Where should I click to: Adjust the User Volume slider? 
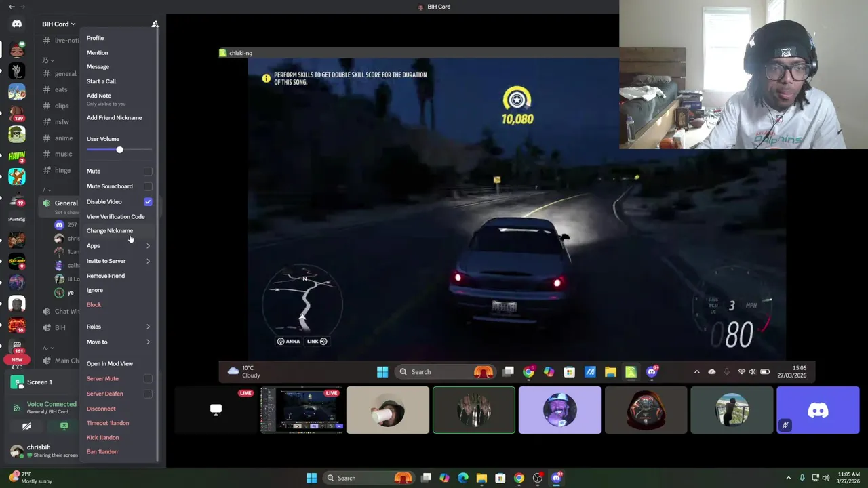(119, 150)
